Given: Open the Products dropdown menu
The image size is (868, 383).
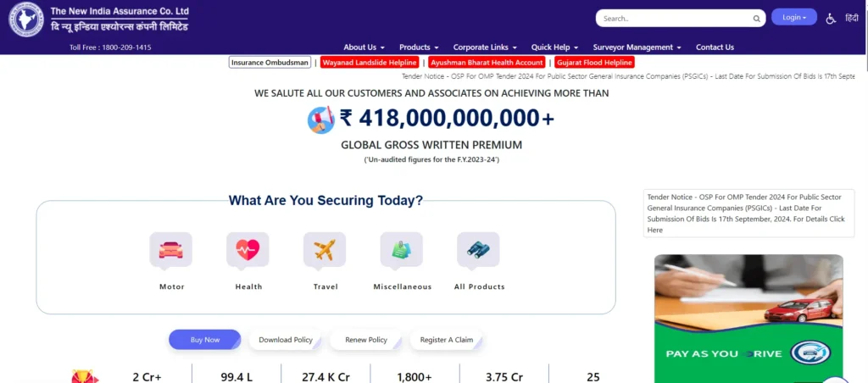Looking at the screenshot, I should [419, 47].
